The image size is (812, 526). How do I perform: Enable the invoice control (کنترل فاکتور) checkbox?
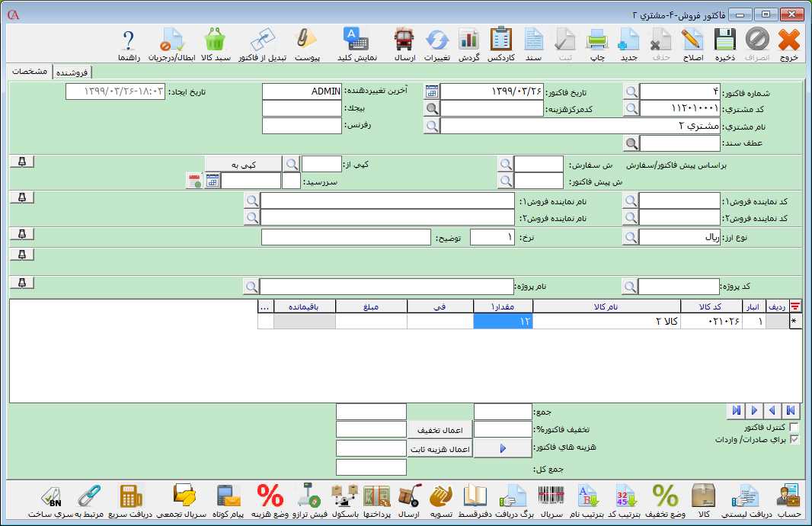coord(794,427)
